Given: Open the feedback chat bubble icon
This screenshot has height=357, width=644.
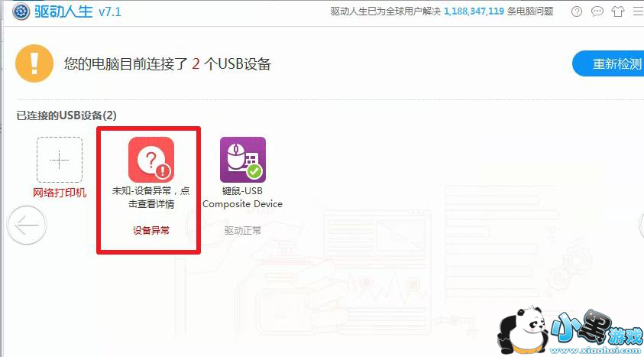Looking at the screenshot, I should point(597,11).
